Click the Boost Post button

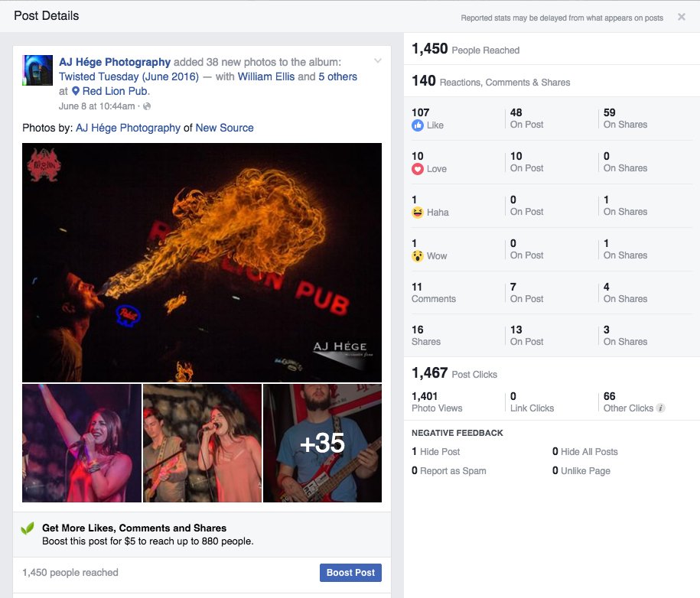(x=350, y=573)
